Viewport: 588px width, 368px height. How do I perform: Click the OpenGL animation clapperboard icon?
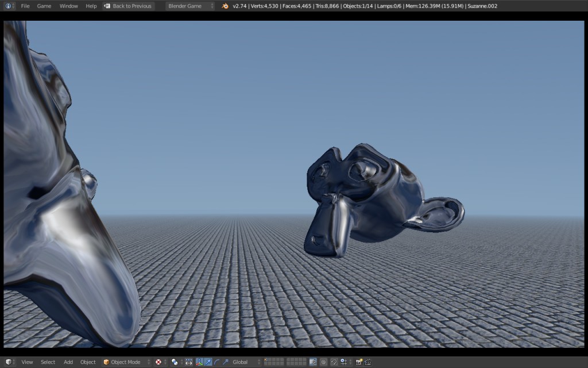pos(367,362)
